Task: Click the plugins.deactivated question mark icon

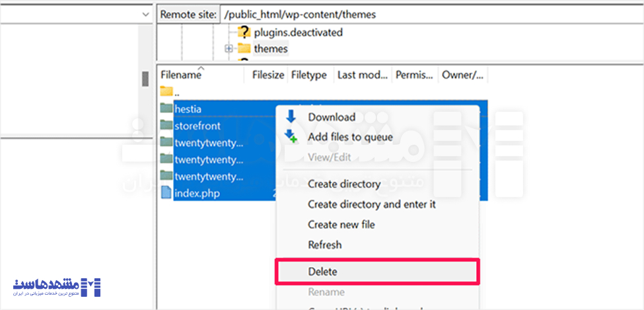Action: pos(244,32)
